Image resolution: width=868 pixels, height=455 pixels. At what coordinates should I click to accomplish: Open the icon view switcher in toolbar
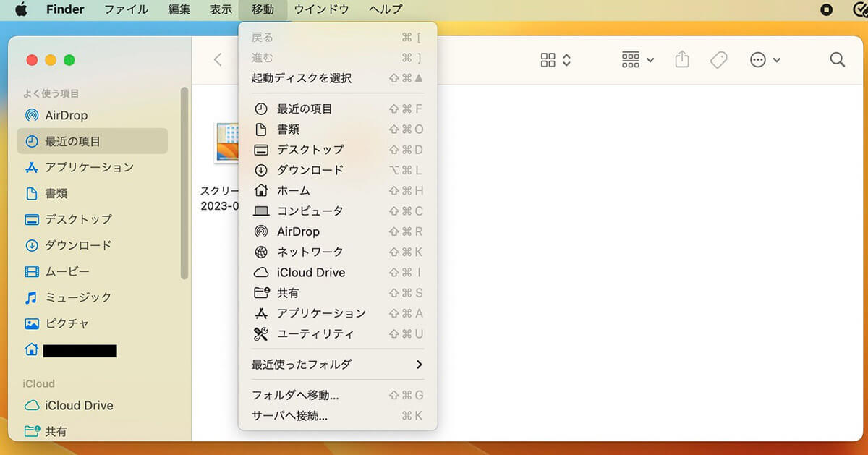coord(556,60)
